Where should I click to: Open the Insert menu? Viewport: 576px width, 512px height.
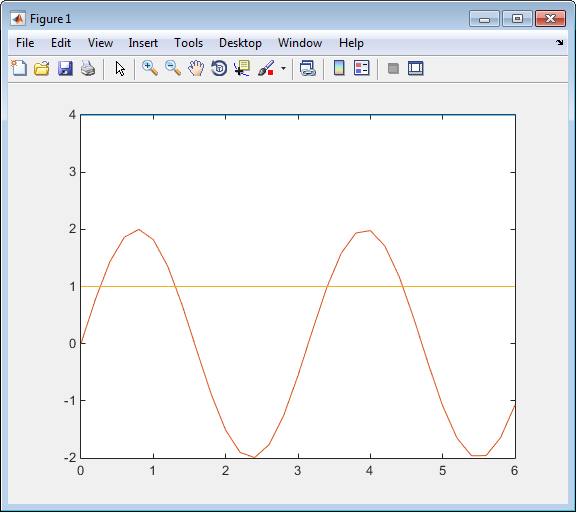143,43
